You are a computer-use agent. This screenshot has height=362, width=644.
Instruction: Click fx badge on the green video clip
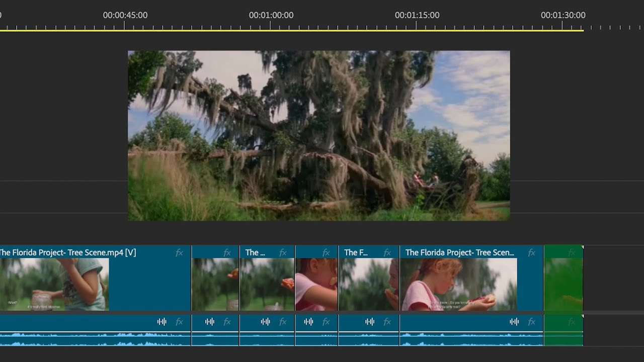coord(571,253)
